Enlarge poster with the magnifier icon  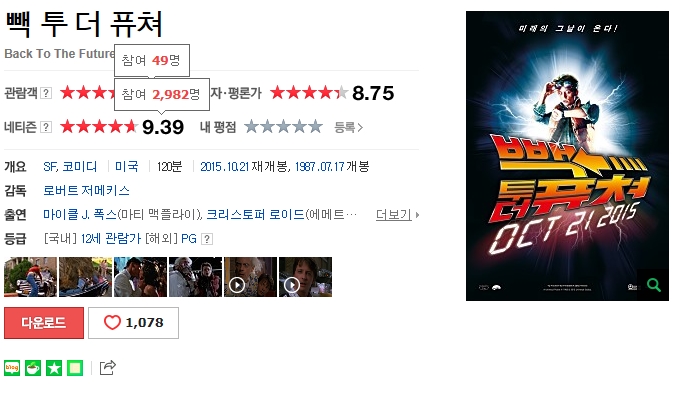653,285
